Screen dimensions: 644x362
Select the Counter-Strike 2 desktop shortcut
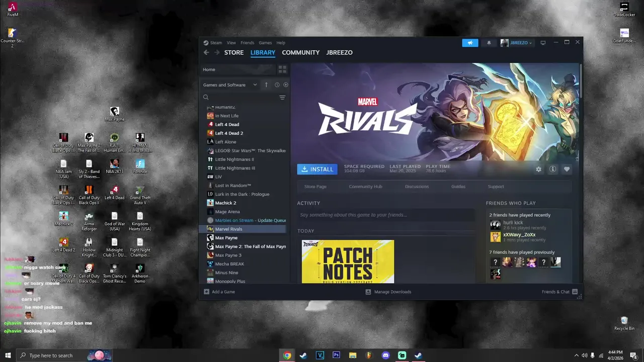[13, 38]
